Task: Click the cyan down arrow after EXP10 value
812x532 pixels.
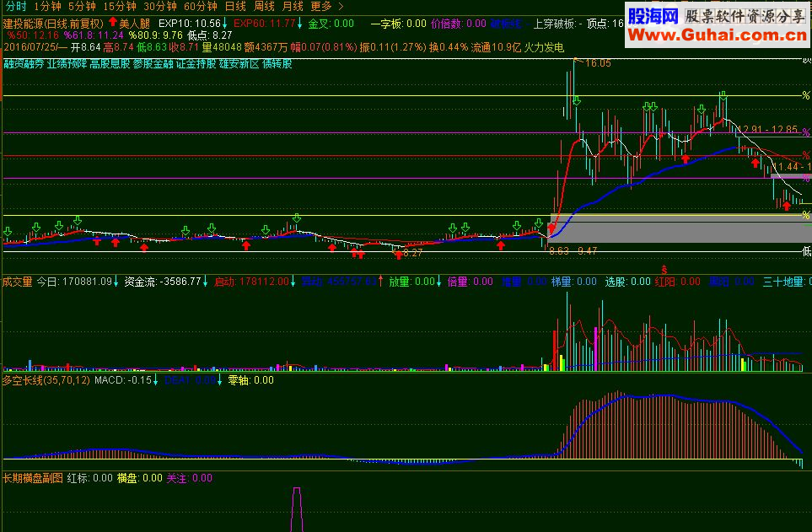Action: coord(225,24)
